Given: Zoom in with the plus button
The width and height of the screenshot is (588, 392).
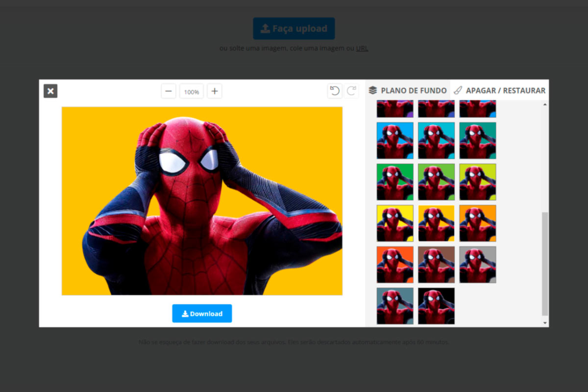Looking at the screenshot, I should (x=215, y=91).
